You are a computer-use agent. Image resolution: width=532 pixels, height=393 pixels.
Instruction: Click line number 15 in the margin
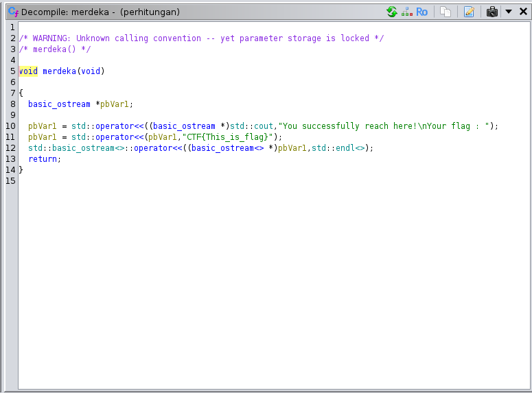[10, 181]
